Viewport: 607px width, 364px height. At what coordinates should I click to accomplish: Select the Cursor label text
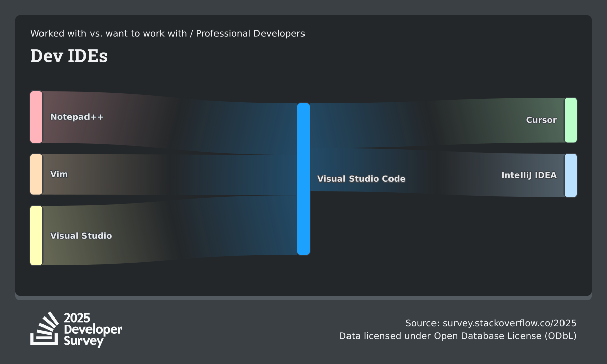(541, 120)
